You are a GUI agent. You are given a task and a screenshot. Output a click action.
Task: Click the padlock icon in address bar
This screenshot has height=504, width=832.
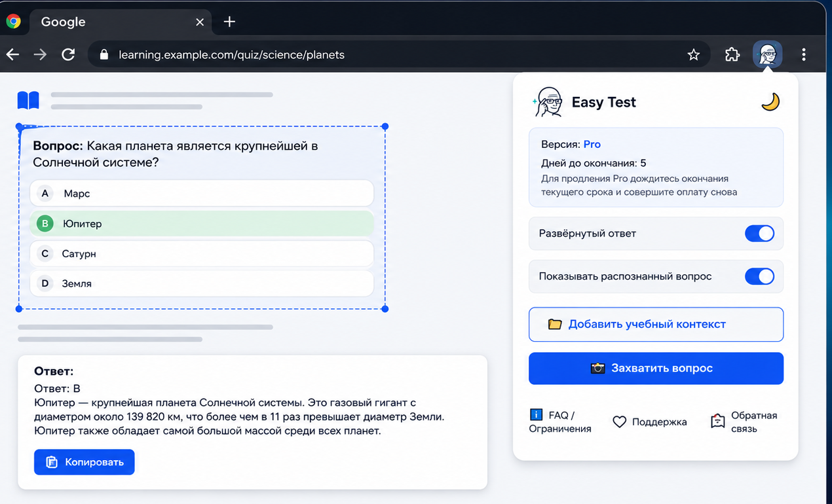(104, 55)
